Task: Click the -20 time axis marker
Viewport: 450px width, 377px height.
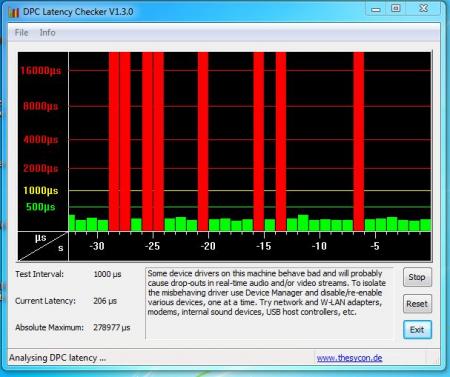Action: tap(208, 246)
